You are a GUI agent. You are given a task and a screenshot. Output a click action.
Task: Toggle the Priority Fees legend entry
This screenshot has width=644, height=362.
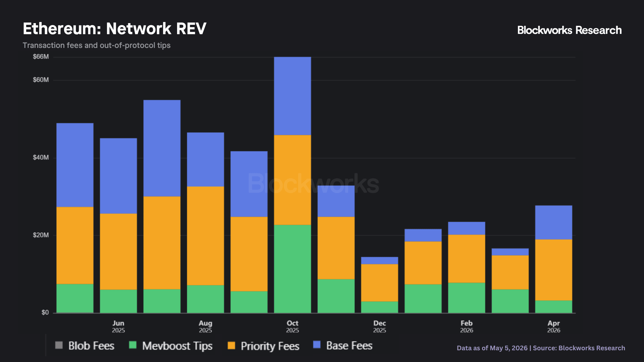pos(263,346)
